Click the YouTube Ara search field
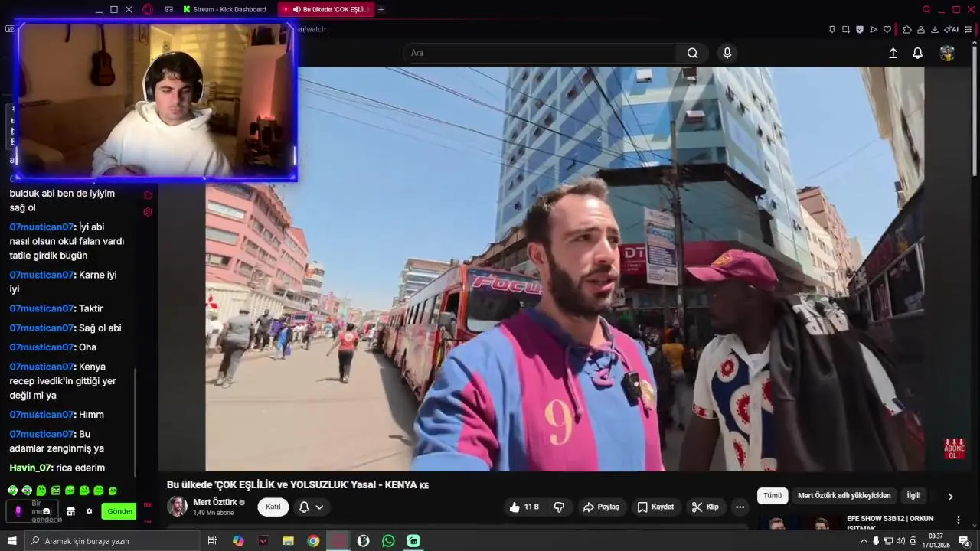The height and width of the screenshot is (551, 980). click(x=540, y=53)
